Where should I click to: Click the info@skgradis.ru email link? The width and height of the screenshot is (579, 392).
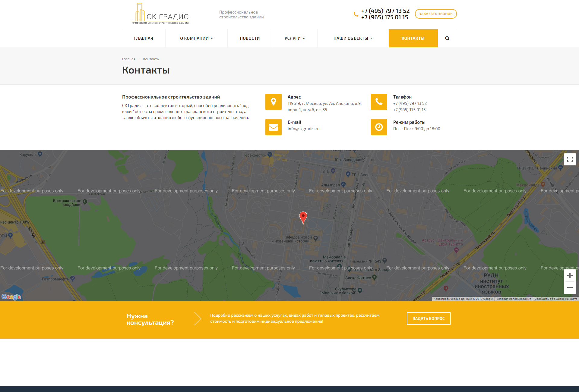(304, 128)
